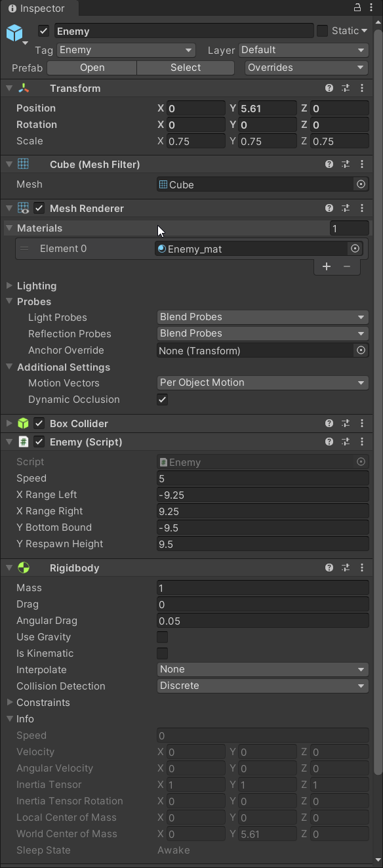The image size is (383, 868).
Task: Toggle Enemy Script enabled checkbox
Action: 39,442
